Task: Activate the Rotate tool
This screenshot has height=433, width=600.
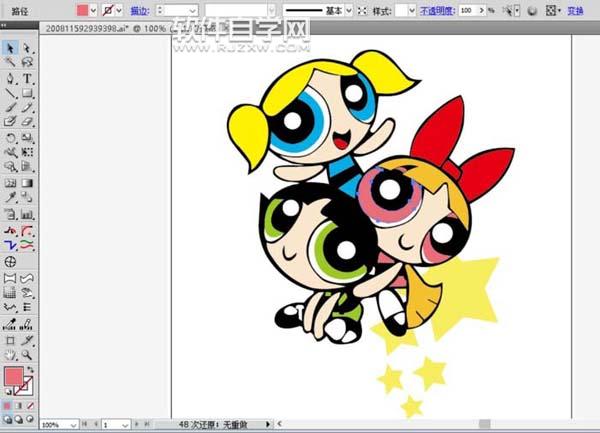Action: coord(10,138)
